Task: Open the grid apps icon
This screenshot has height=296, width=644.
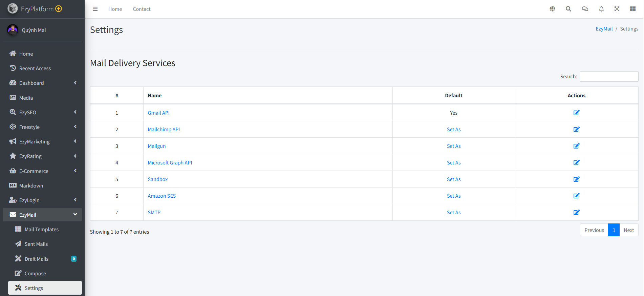Action: pyautogui.click(x=633, y=9)
